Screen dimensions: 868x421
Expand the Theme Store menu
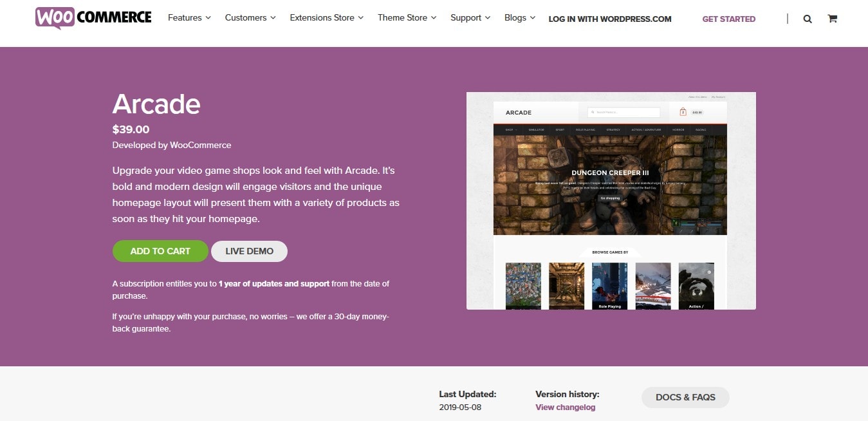point(407,18)
